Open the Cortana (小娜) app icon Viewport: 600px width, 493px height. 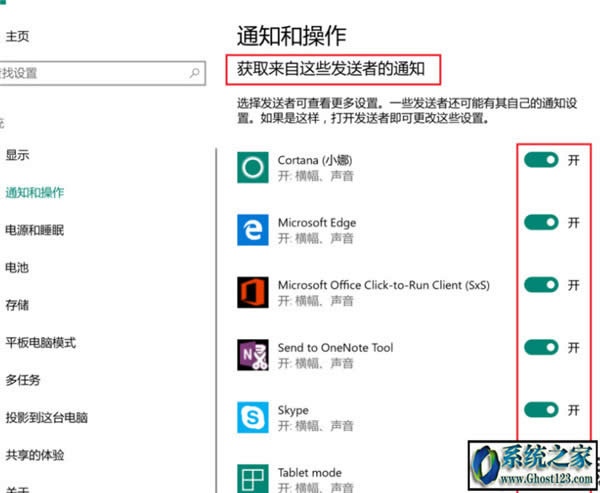(253, 167)
